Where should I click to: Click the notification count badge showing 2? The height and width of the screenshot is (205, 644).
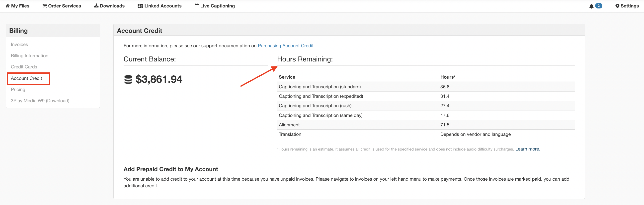coord(598,5)
